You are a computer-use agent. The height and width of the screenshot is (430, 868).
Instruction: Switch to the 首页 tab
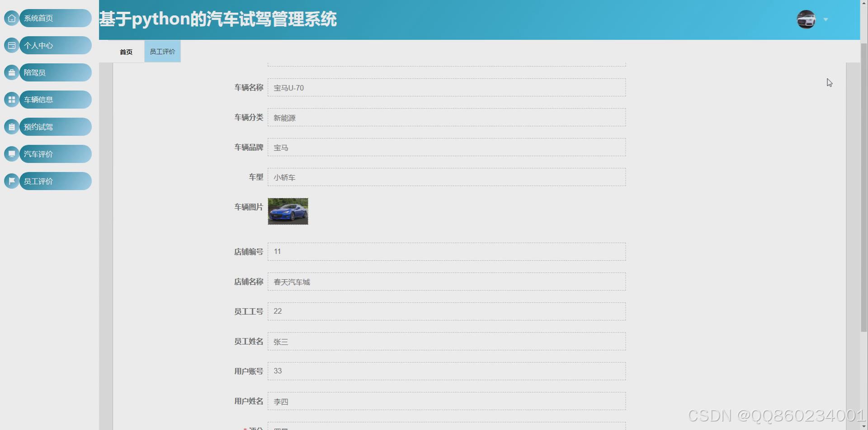pos(126,52)
